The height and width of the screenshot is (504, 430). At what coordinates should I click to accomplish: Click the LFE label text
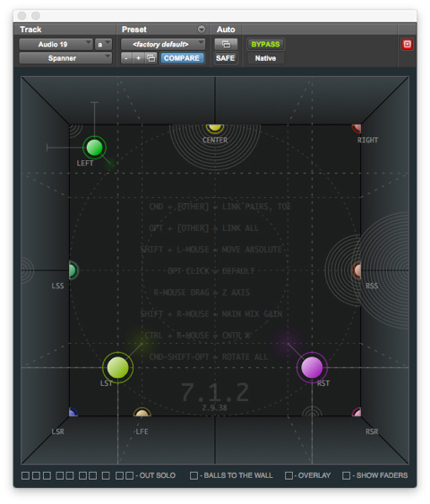coord(142,431)
